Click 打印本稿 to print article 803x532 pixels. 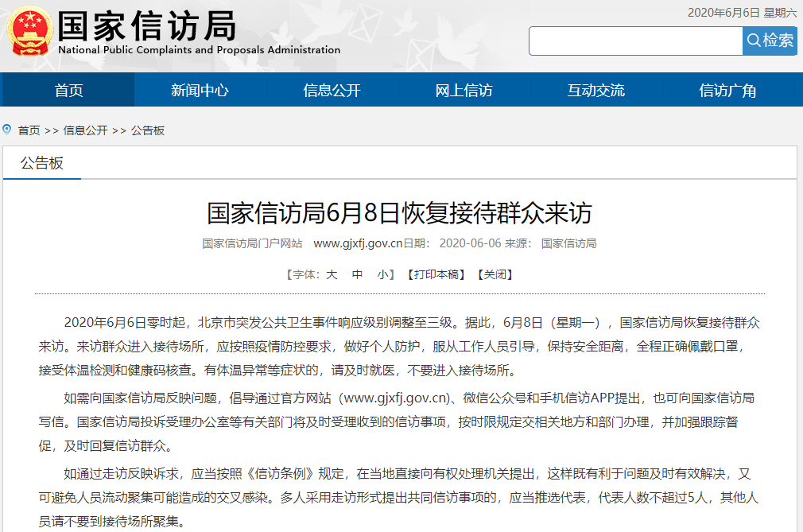coord(436,274)
